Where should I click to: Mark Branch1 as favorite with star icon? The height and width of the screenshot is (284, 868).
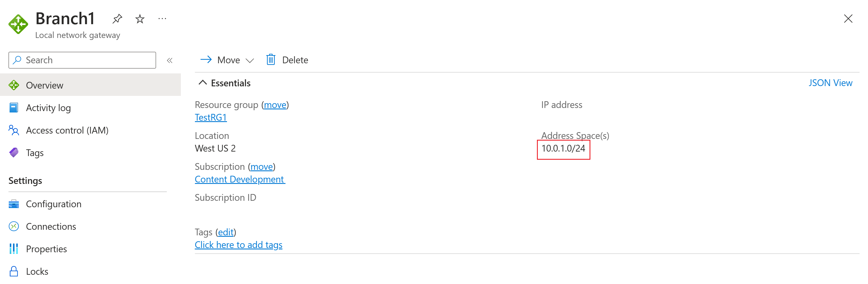click(x=140, y=19)
